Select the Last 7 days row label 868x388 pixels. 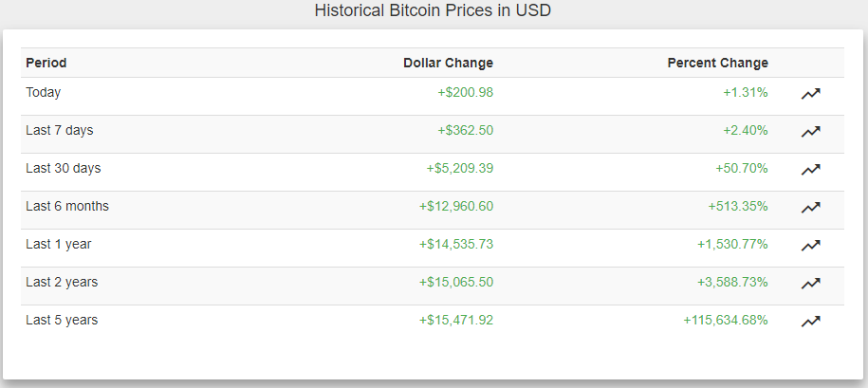(x=60, y=130)
